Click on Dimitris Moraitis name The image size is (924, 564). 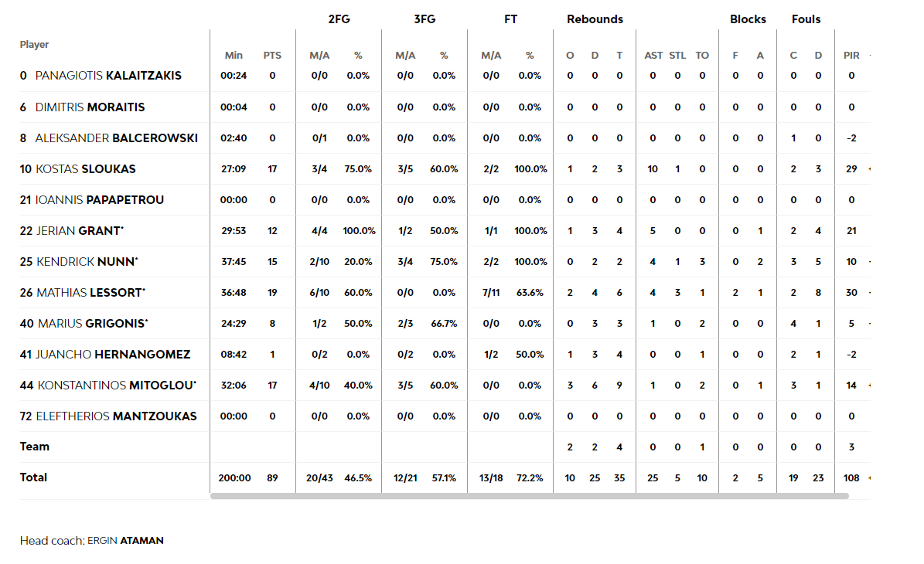pyautogui.click(x=90, y=107)
